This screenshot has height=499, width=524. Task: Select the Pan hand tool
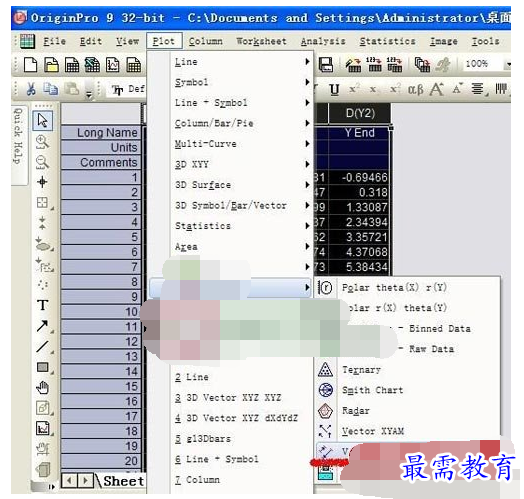pos(42,387)
